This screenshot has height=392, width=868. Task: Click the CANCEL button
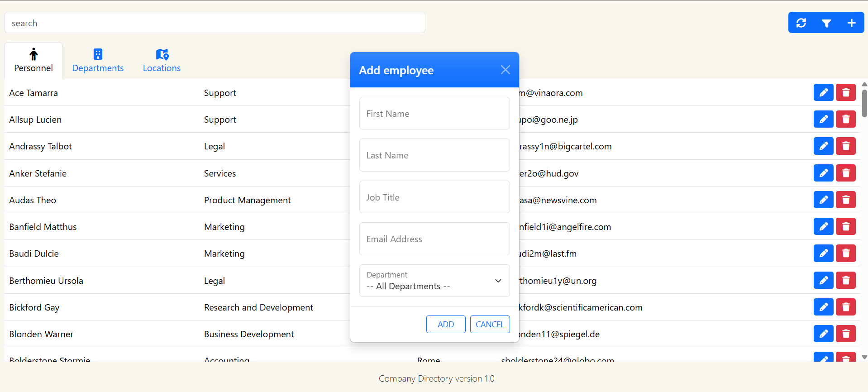point(490,324)
